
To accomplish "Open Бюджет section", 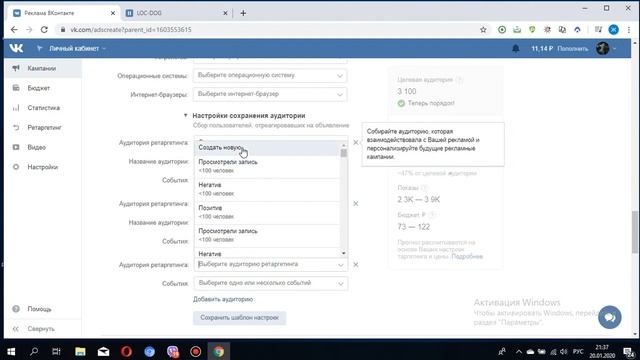I will tap(39, 88).
